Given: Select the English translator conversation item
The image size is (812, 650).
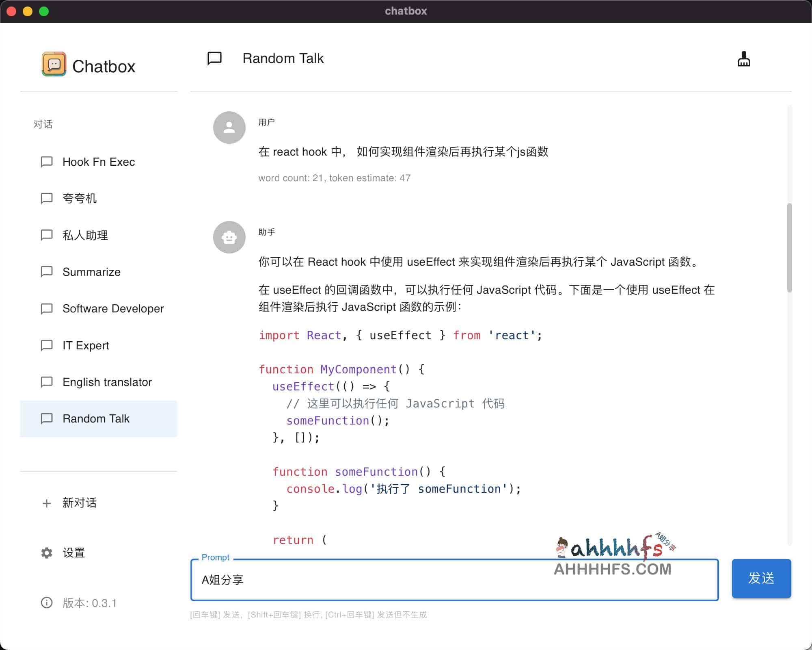Looking at the screenshot, I should [107, 382].
